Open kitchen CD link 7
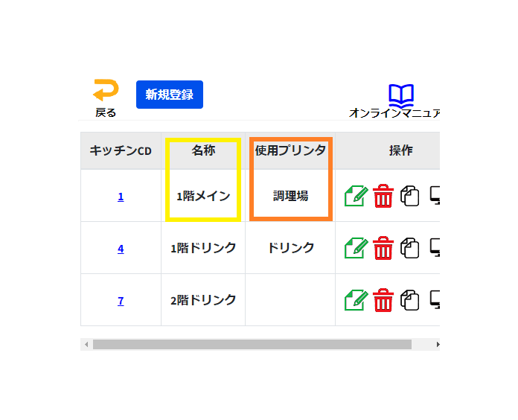 click(x=121, y=301)
